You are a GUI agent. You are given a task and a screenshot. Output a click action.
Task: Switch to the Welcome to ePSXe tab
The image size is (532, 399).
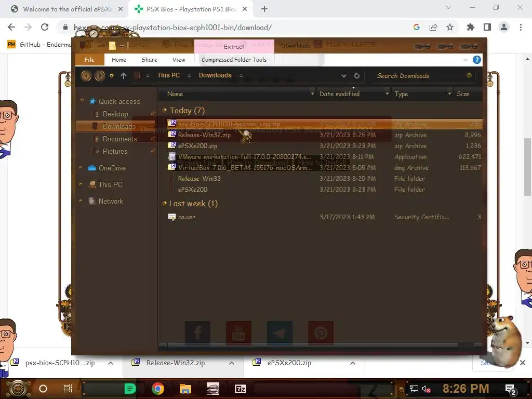click(63, 9)
